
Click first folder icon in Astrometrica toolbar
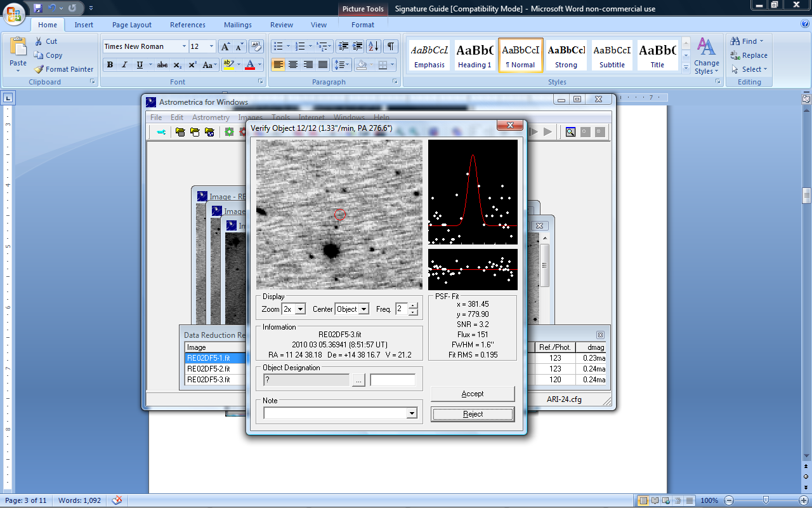click(x=180, y=132)
